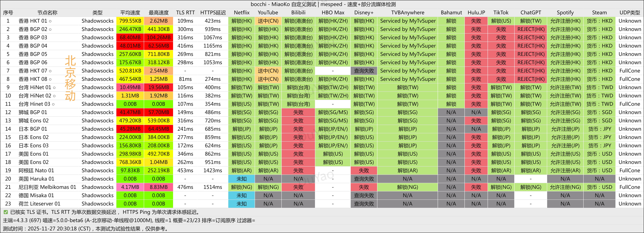This screenshot has height=233, width=644.
Task: Click FullCone UDP cell for 尼日利亚 Melbikomas 01
Action: coord(630,187)
